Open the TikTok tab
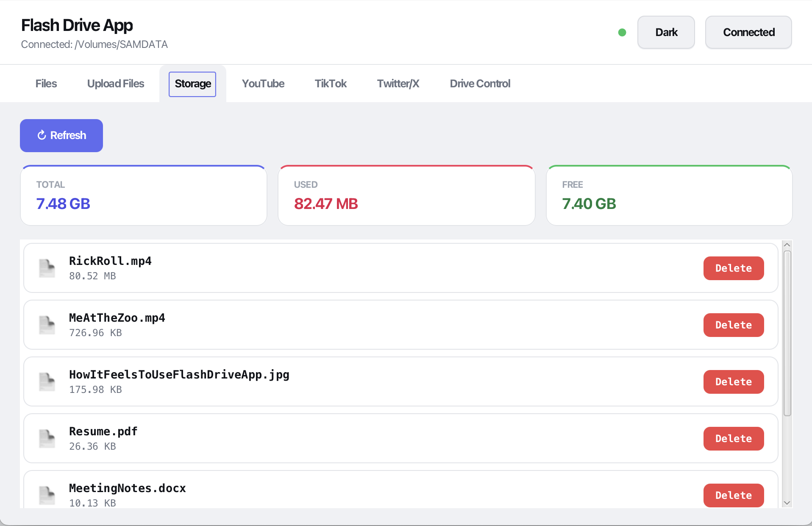The width and height of the screenshot is (812, 526). click(x=331, y=83)
